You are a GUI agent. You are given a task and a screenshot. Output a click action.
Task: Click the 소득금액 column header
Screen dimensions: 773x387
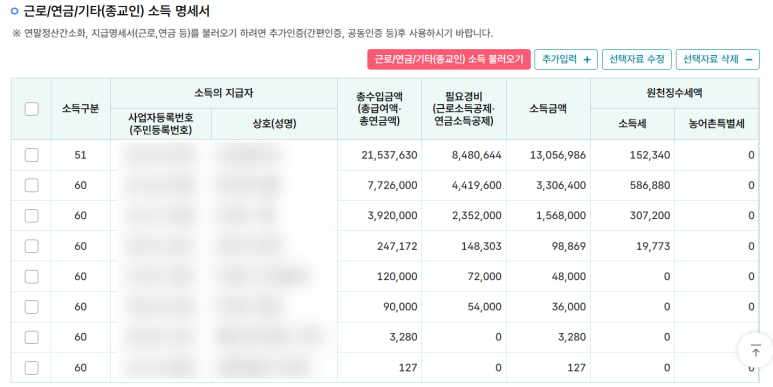pos(548,108)
